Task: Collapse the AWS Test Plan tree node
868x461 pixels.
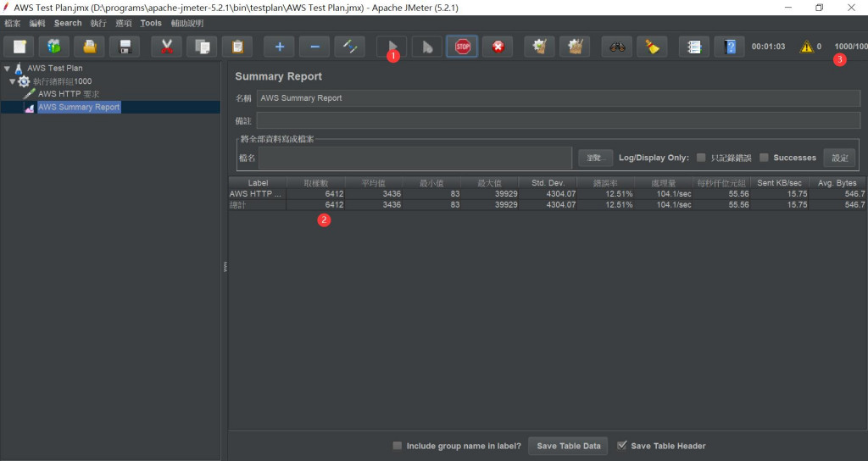Action: pyautogui.click(x=7, y=69)
